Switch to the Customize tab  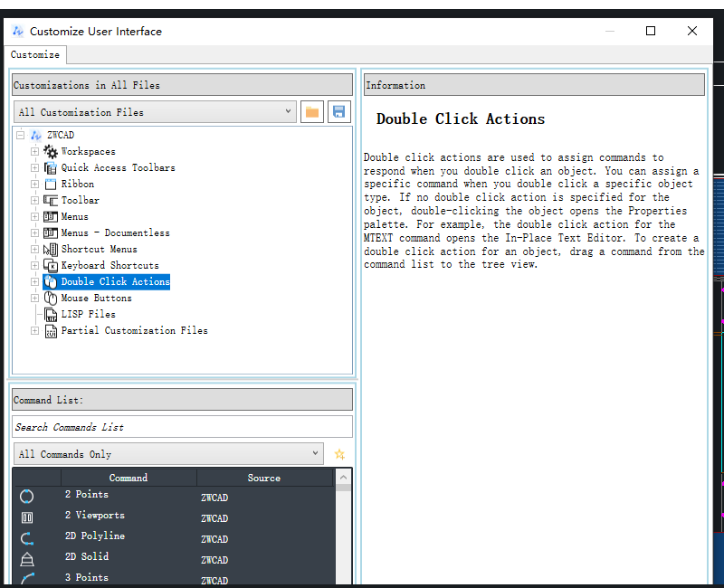click(x=35, y=55)
